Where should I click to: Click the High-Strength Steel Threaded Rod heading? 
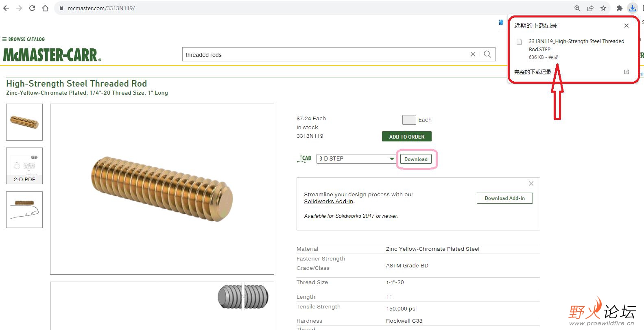click(76, 84)
